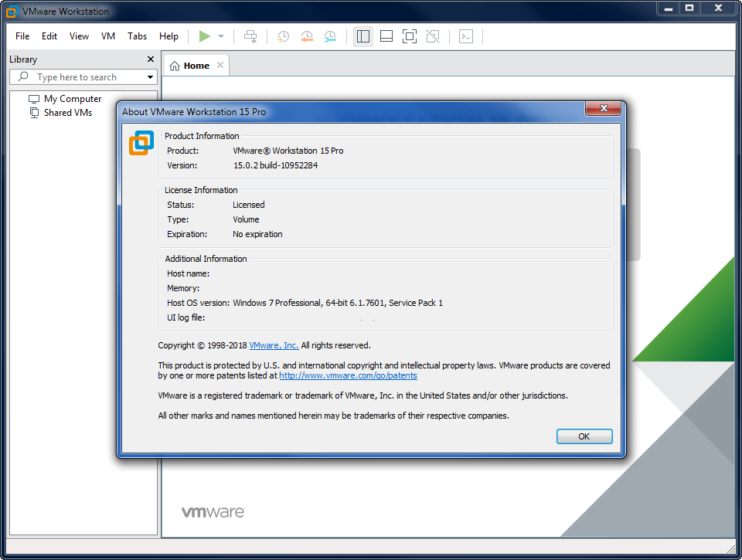Click the VMware logo icon in About dialog
The image size is (742, 560).
point(141,143)
